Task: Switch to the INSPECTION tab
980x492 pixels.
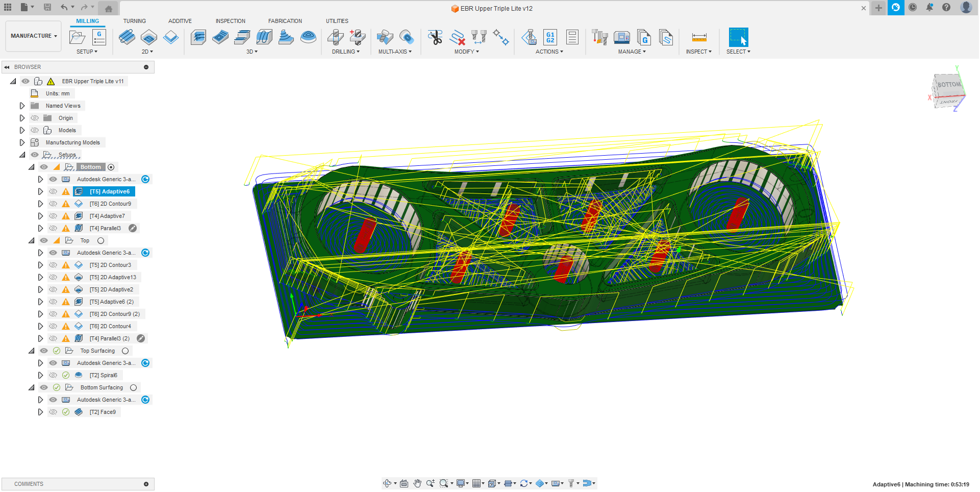Action: [230, 21]
